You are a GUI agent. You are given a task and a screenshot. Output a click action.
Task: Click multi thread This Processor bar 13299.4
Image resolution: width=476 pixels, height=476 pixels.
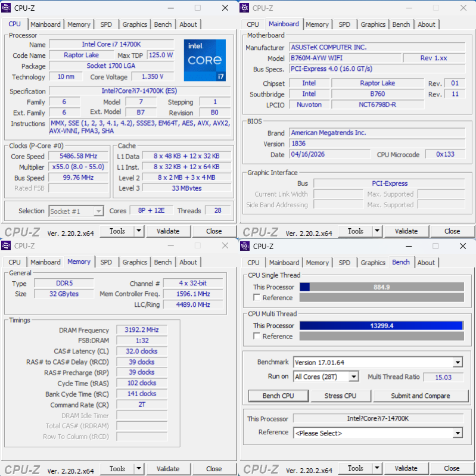(x=382, y=326)
